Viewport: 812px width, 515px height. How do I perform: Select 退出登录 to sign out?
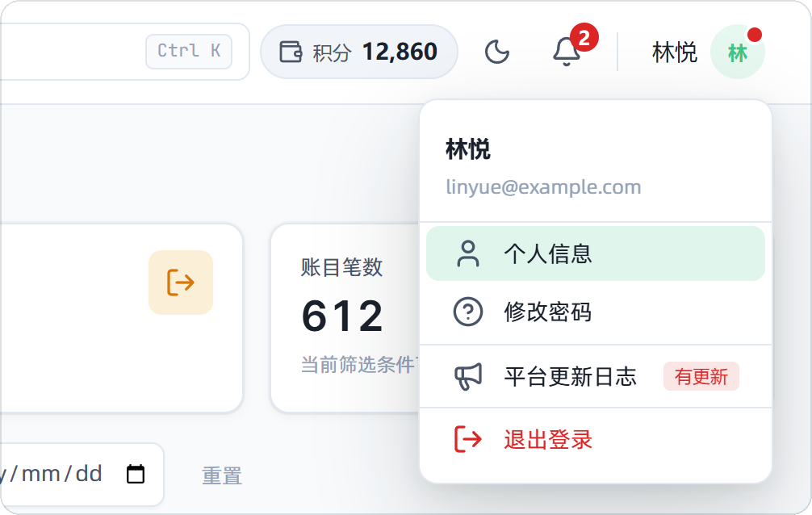[596, 439]
